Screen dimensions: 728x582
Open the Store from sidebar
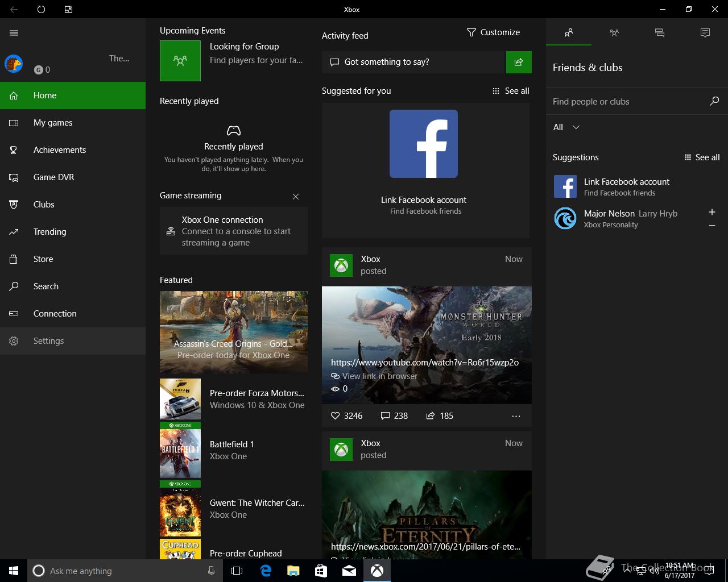pyautogui.click(x=73, y=259)
